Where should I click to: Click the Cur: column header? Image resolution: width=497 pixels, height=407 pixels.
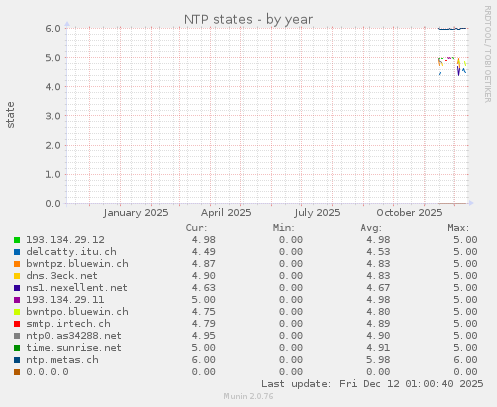pos(196,228)
